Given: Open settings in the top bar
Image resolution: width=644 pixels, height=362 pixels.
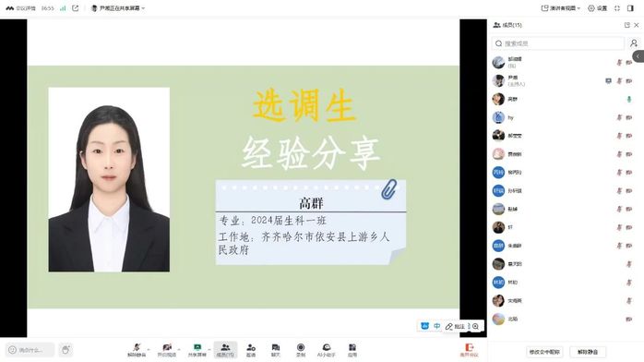Looking at the screenshot, I should click(x=598, y=8).
